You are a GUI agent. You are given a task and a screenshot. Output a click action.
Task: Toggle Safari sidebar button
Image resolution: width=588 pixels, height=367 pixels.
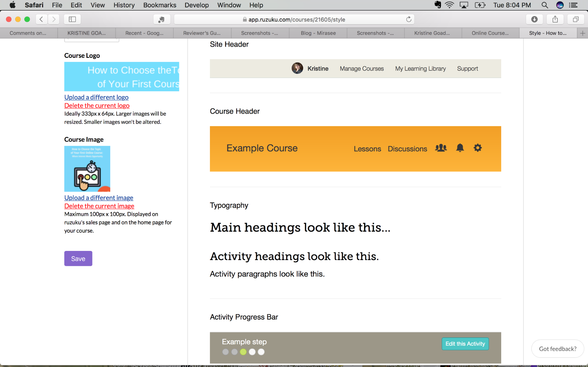(x=72, y=19)
